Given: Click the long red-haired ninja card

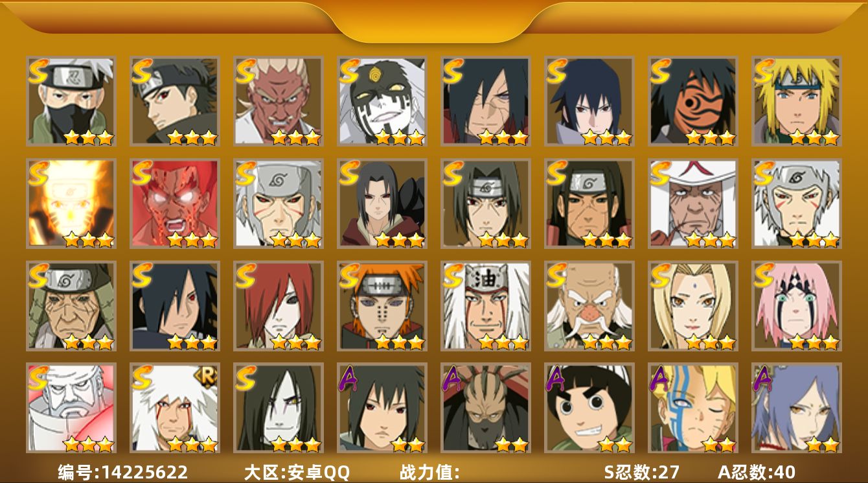Looking at the screenshot, I should pos(279,305).
